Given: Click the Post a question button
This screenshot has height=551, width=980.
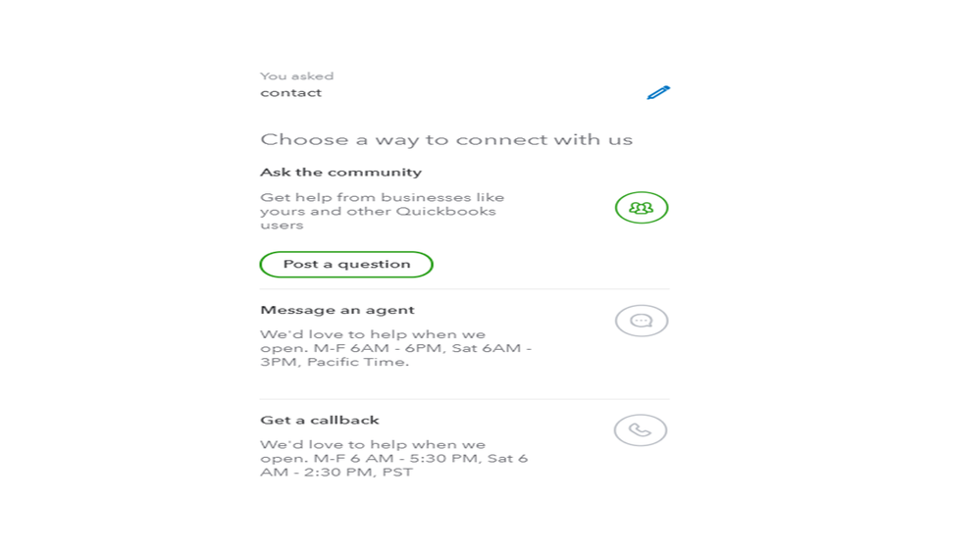Looking at the screenshot, I should (346, 265).
